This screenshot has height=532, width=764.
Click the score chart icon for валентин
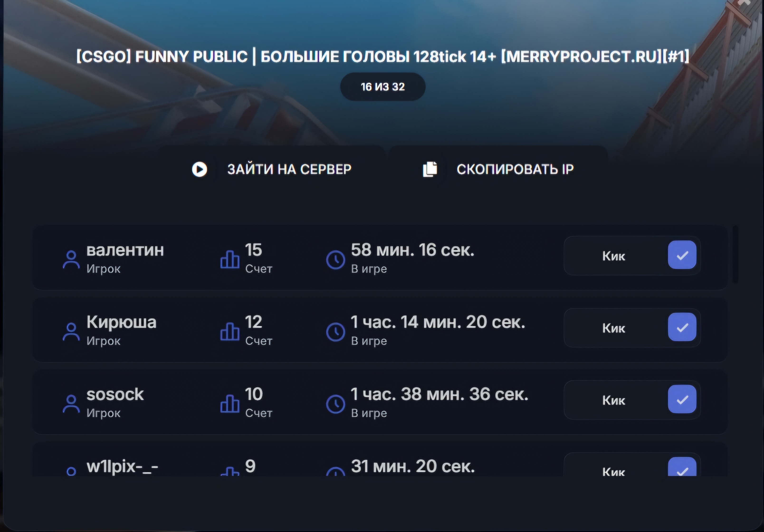pos(229,260)
